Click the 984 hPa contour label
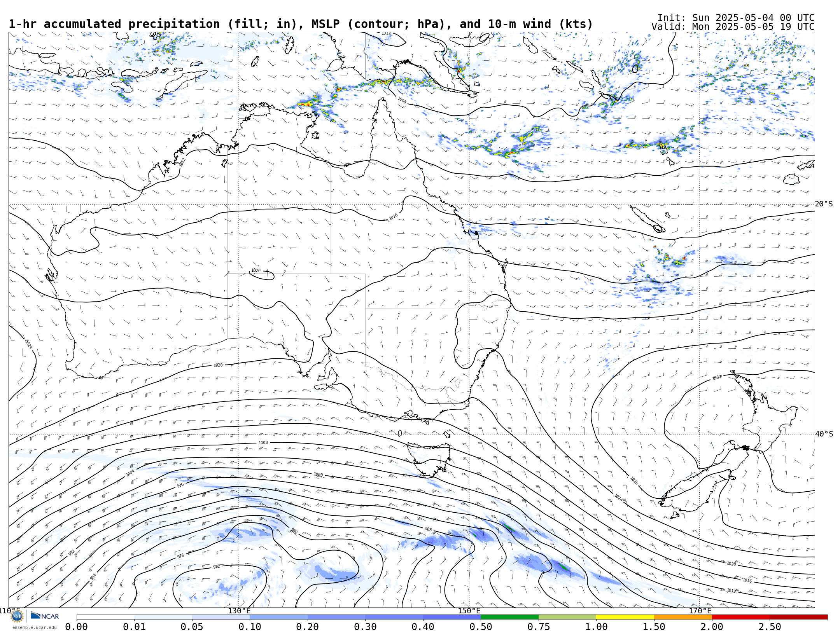The image size is (840, 632). point(93,577)
